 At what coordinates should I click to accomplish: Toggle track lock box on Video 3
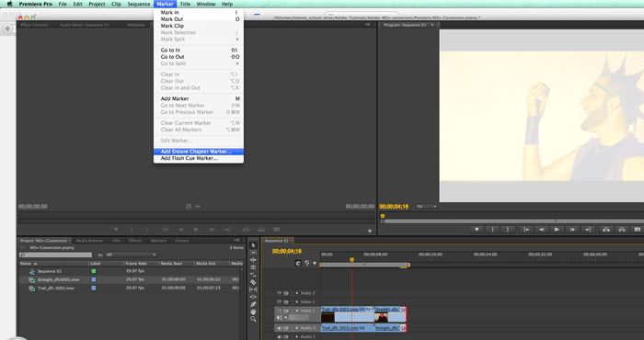292,293
